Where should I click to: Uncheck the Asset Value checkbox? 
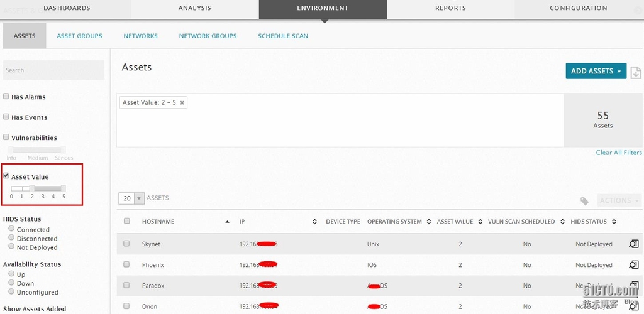(6, 176)
